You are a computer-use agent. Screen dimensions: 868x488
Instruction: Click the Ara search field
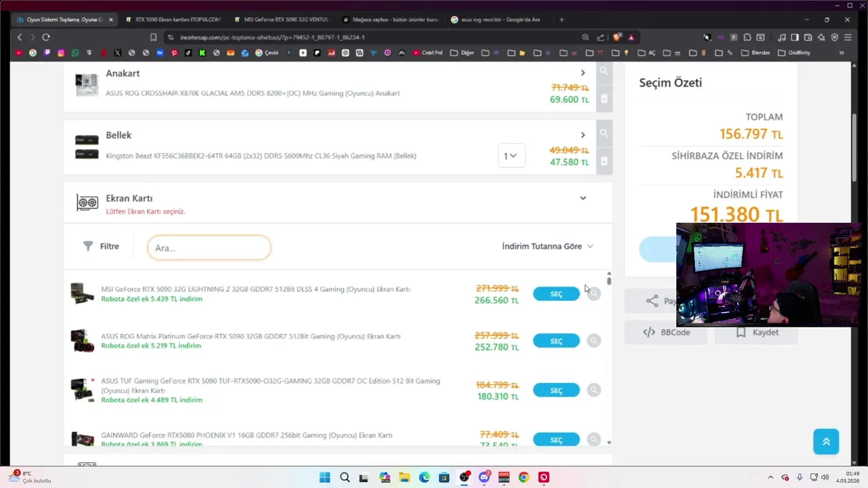(209, 247)
